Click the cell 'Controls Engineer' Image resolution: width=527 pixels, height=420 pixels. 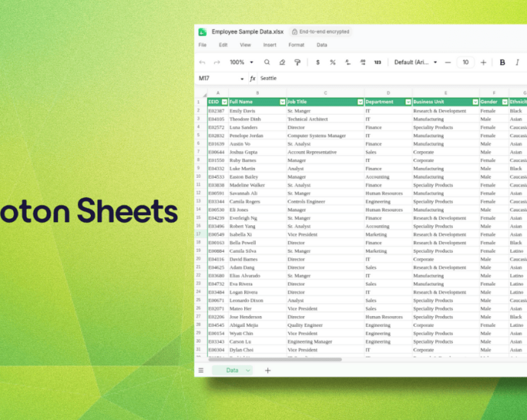click(325, 202)
